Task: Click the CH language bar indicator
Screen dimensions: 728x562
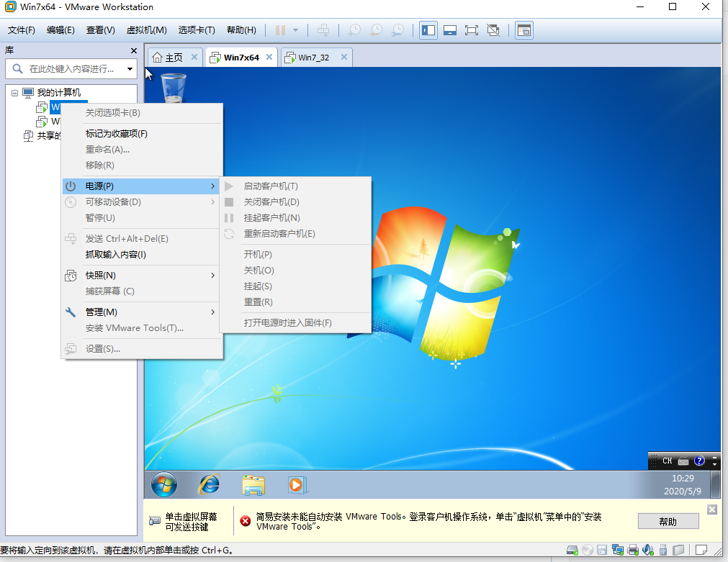Action: [x=668, y=461]
